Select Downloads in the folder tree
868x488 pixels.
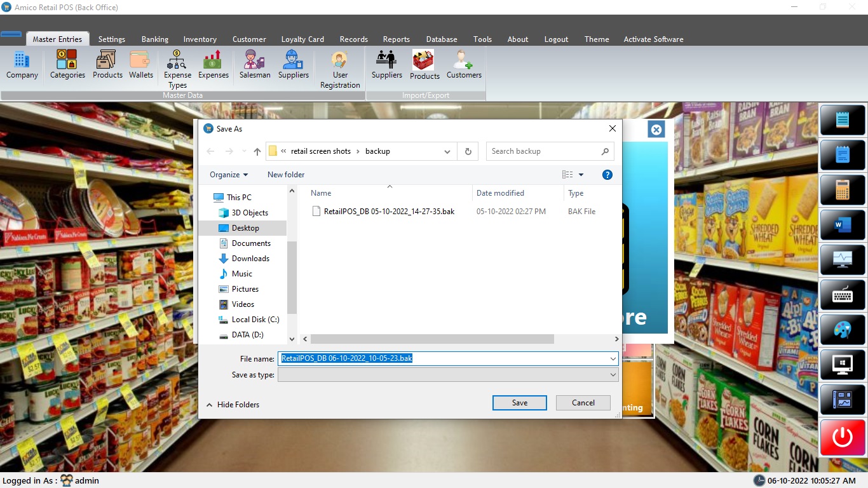tap(250, 259)
